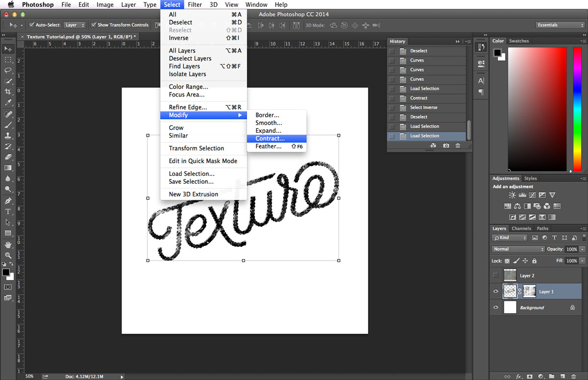Click the Layer 1 thumbnail

coord(510,291)
